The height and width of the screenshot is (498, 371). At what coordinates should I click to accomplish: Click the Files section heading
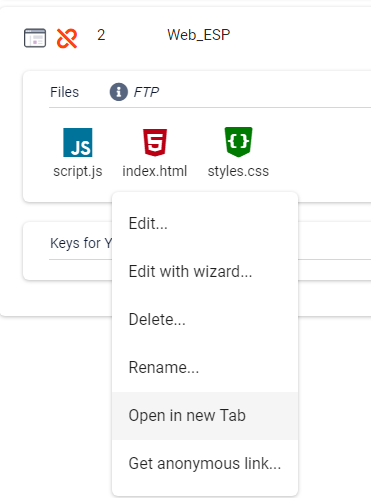tap(64, 92)
